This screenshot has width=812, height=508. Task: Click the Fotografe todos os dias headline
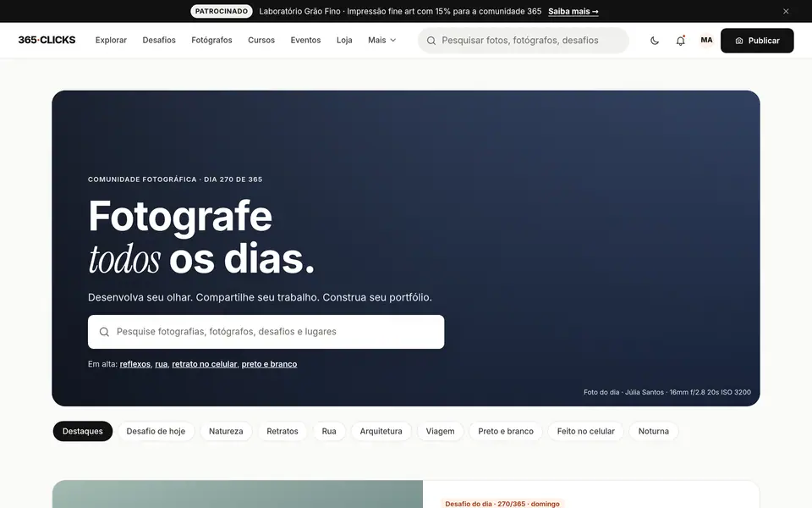point(201,237)
